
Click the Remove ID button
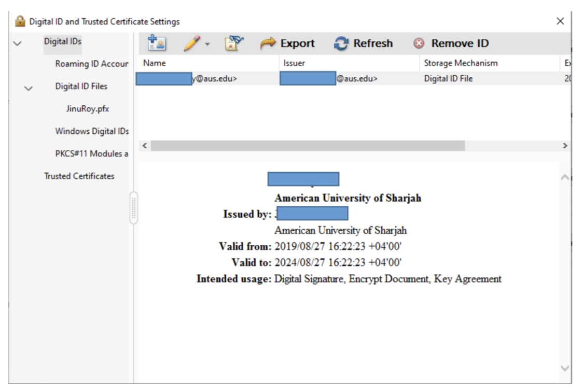[451, 44]
